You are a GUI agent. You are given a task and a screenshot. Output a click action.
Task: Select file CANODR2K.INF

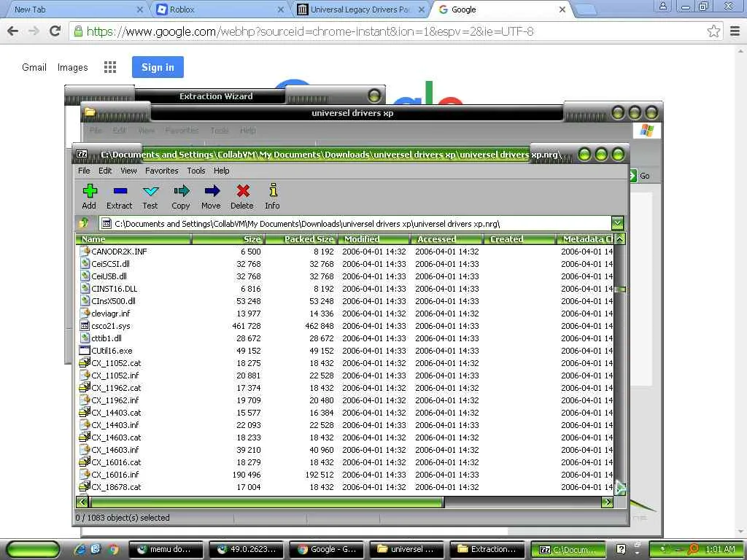[x=119, y=252]
